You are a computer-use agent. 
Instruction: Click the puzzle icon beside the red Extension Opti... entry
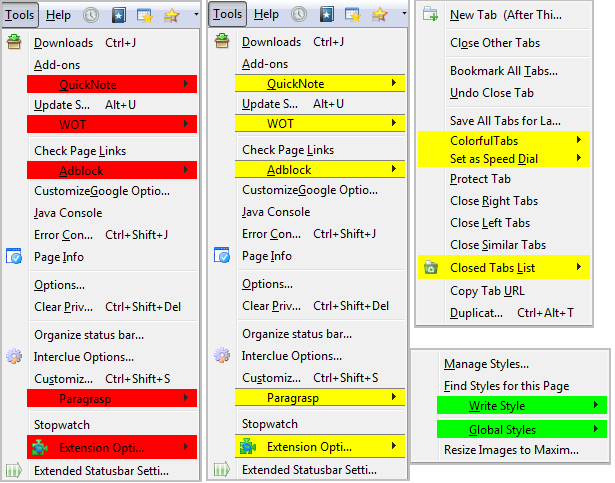click(40, 447)
